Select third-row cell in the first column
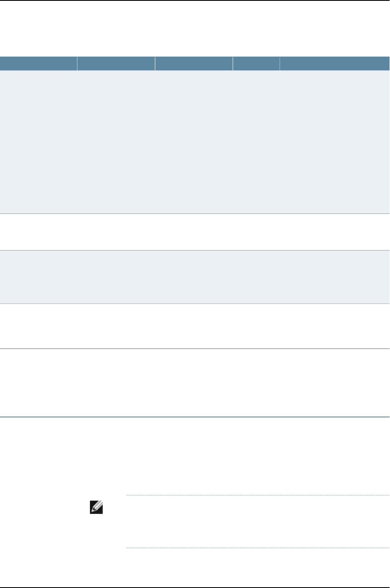The width and height of the screenshot is (390, 588). click(x=39, y=277)
